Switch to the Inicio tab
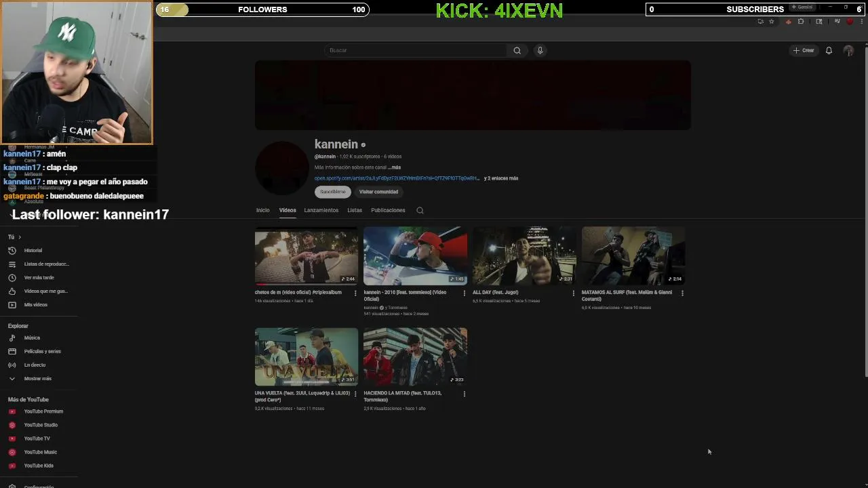 coord(262,210)
